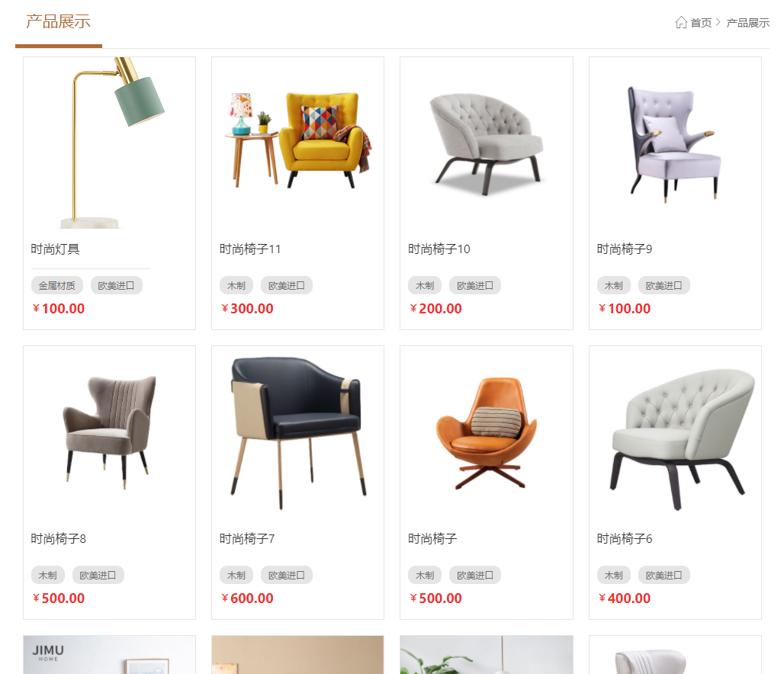The width and height of the screenshot is (784, 674).
Task: Click the 时尚灯具 product title
Action: click(56, 249)
